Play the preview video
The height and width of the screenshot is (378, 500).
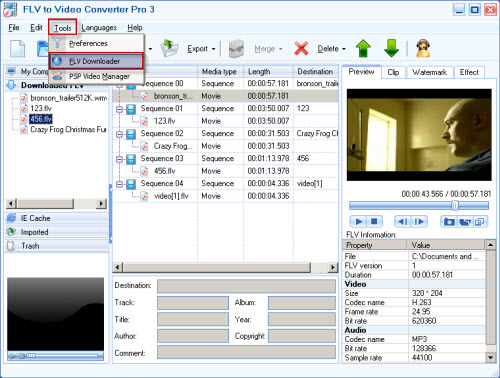359,222
